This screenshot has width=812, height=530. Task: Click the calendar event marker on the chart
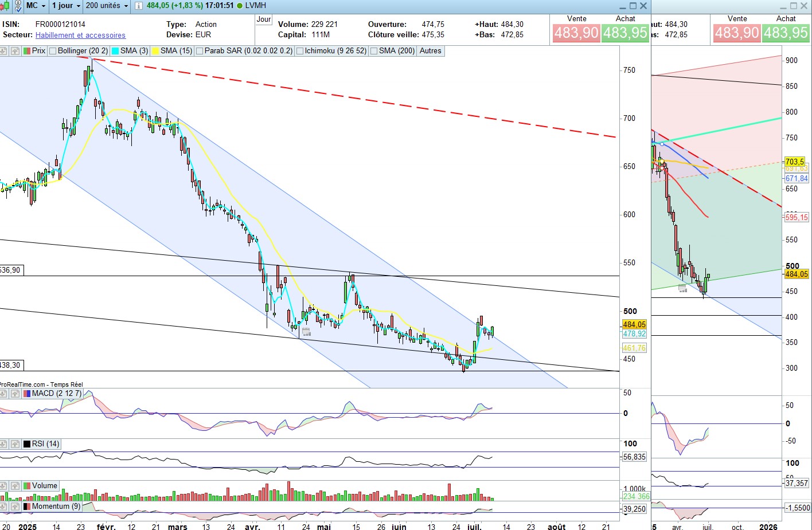[x=306, y=332]
